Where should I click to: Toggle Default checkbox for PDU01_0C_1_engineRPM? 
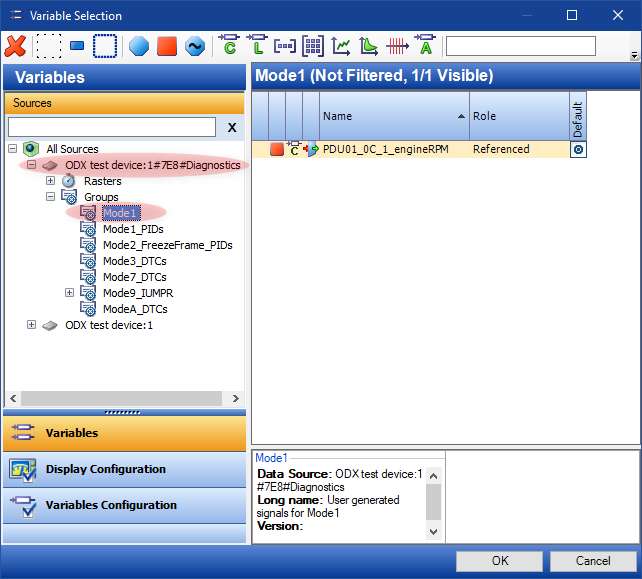pos(578,149)
